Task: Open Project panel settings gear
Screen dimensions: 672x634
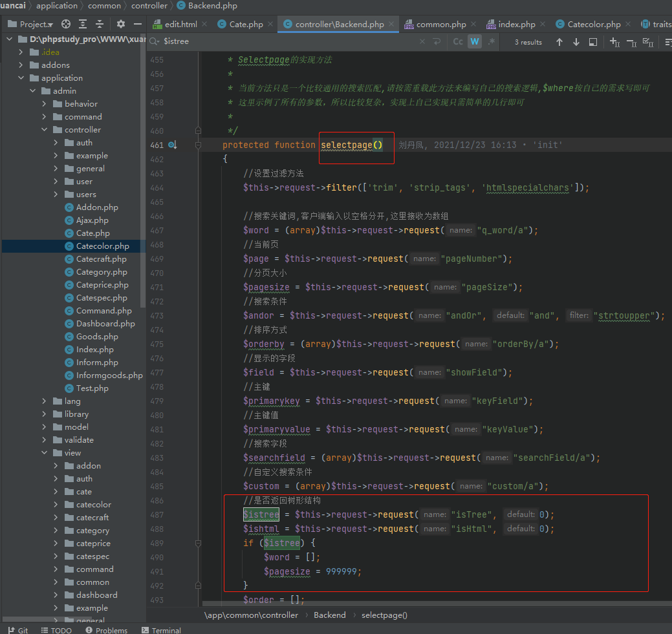Action: [121, 24]
